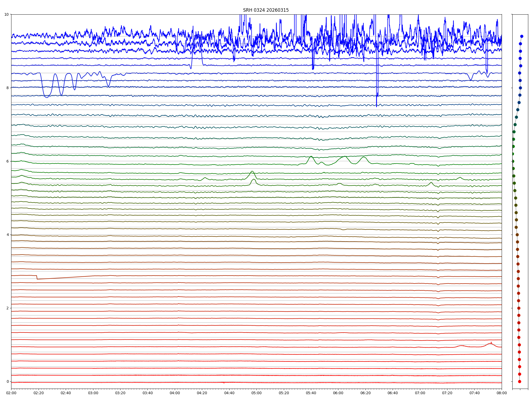Viewport: 532px width, 399px height.
Task: Click the topmost blue dot in side panel
Action: [522, 36]
